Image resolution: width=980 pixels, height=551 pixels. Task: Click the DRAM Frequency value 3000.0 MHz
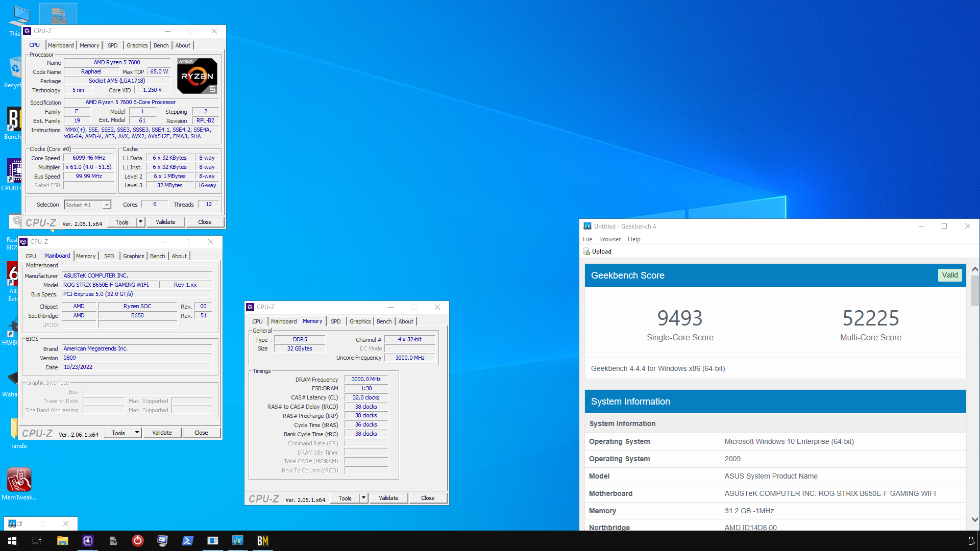tap(366, 379)
